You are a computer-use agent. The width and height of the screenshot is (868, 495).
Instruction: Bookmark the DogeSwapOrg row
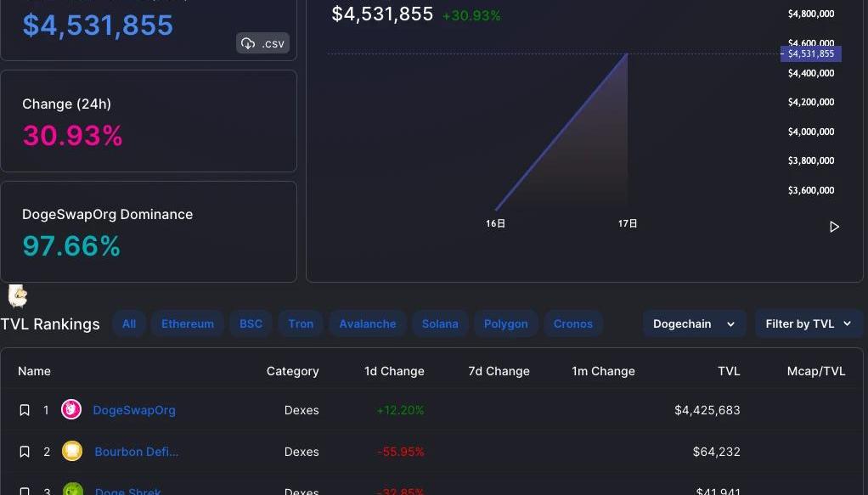25,410
